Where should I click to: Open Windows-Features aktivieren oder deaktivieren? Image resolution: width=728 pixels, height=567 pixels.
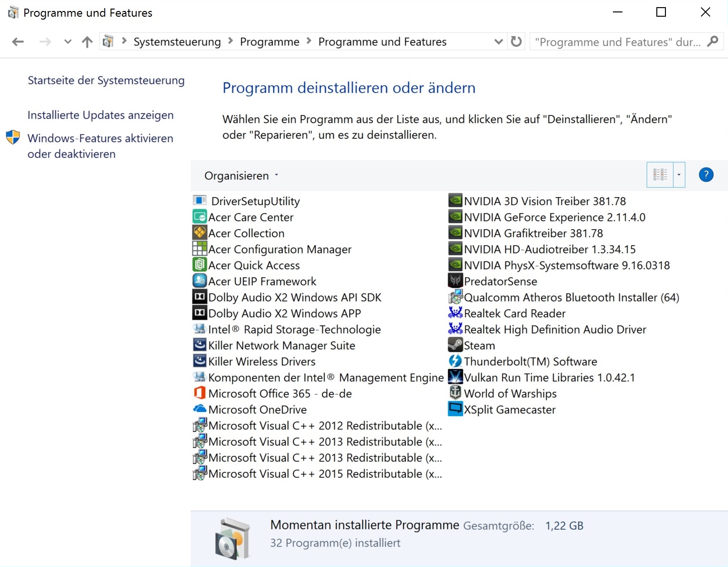100,146
